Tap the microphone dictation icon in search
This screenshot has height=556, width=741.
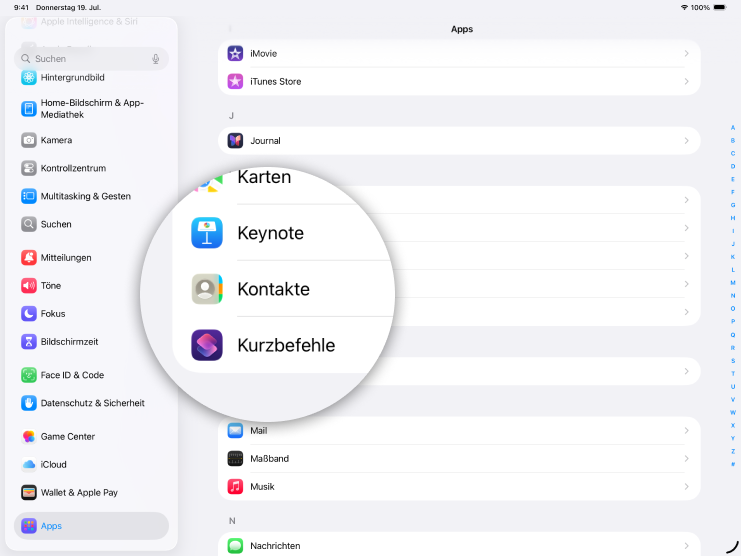click(156, 59)
